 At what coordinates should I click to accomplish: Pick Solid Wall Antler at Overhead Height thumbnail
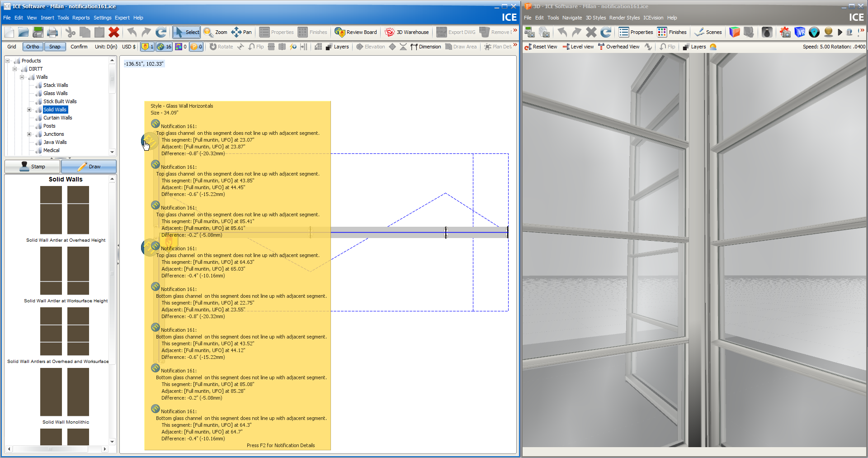[x=65, y=210]
